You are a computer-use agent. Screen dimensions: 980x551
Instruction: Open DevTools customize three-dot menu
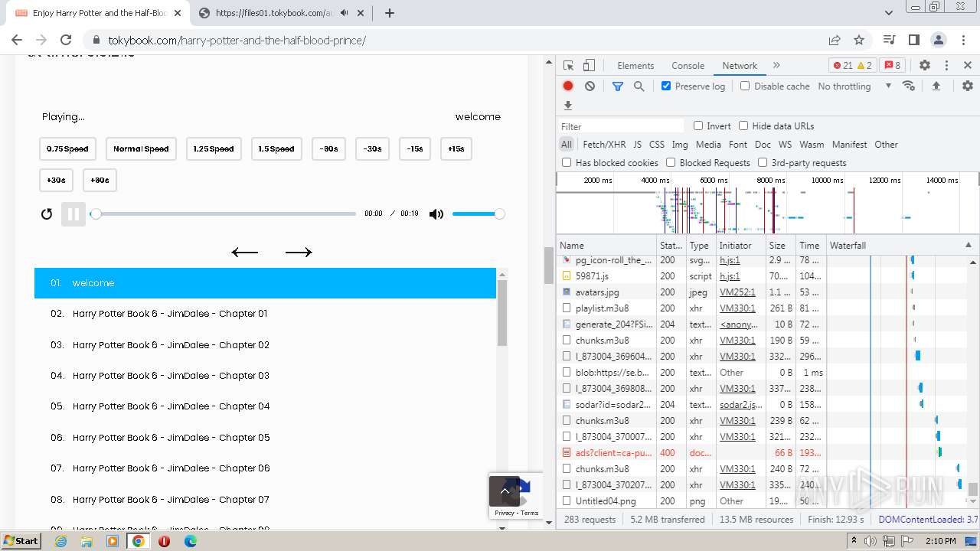click(946, 66)
